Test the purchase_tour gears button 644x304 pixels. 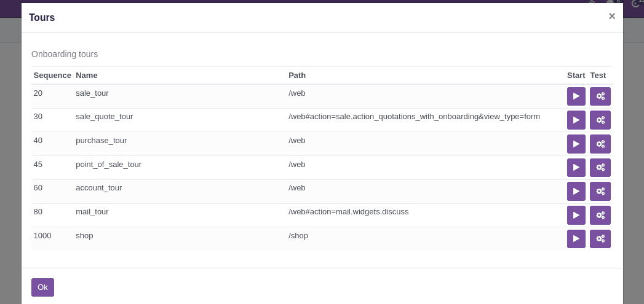click(600, 144)
